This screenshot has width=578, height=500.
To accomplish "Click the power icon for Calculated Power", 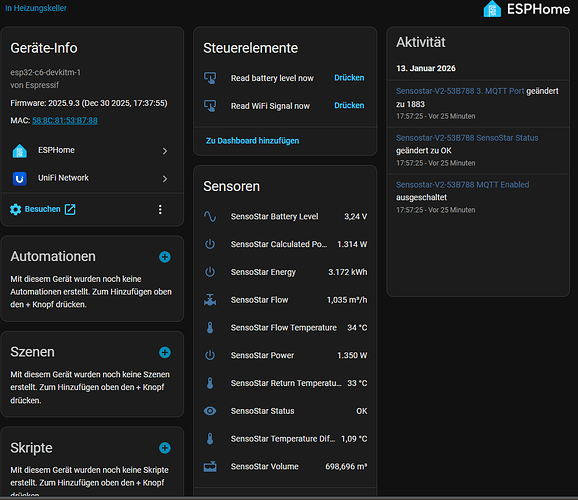I will click(x=210, y=244).
